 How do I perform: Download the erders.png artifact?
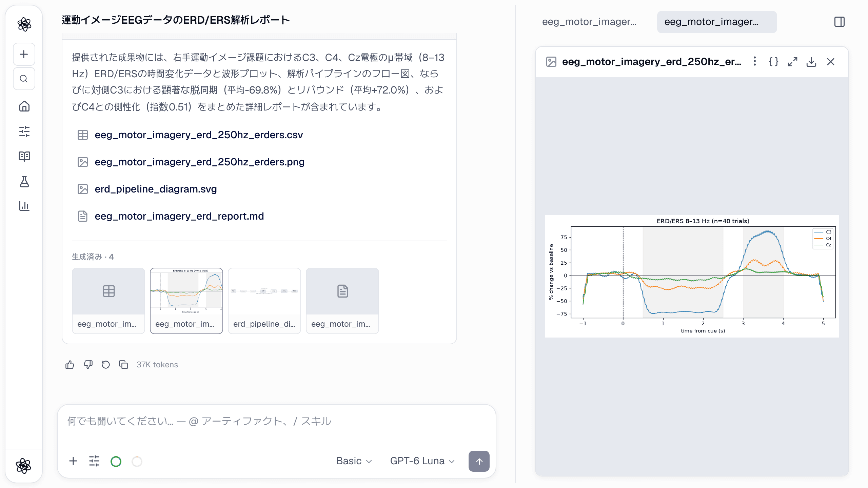(811, 61)
